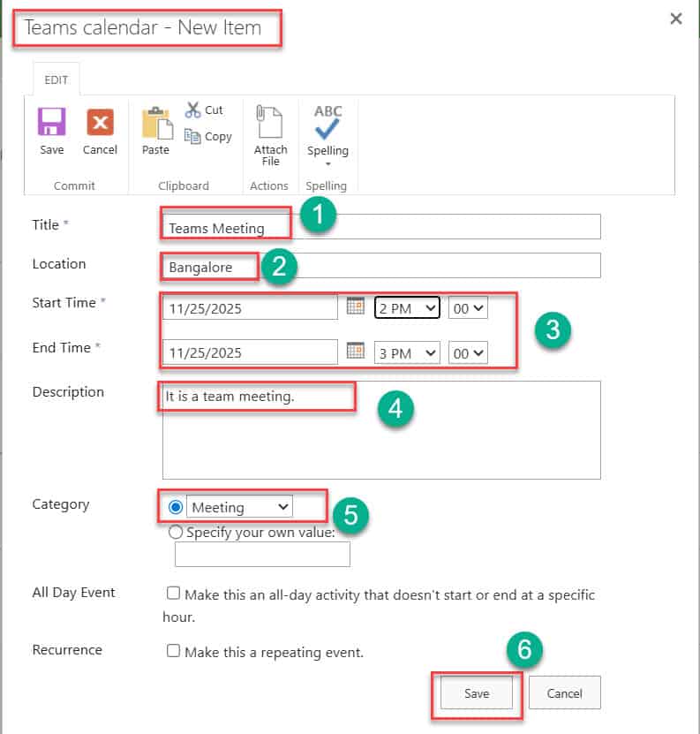Click the End Time date field

[x=250, y=352]
